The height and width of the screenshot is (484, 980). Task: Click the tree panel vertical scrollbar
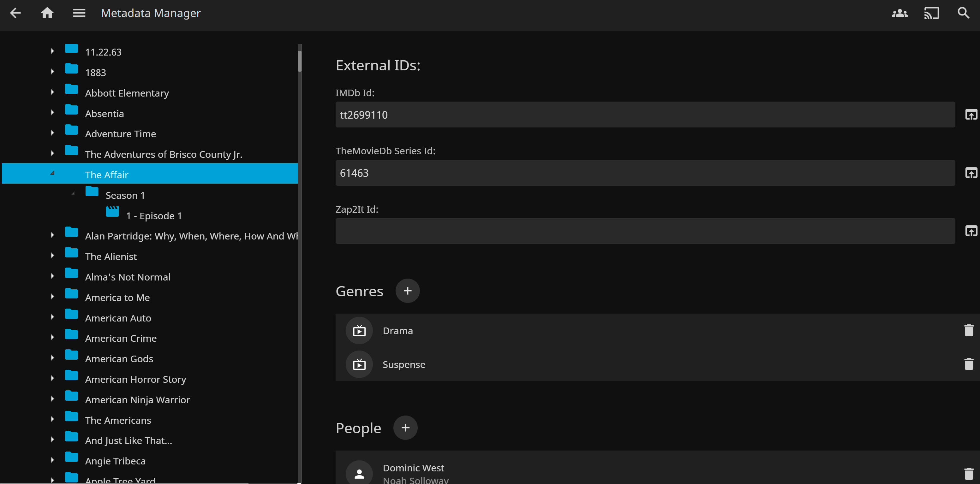[300, 61]
